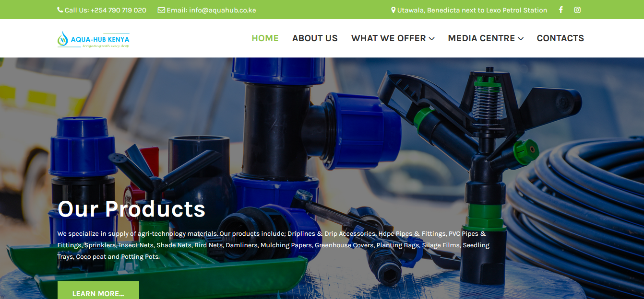Screen dimensions: 644x299
Task: Click the Aqua-Hub Kenya logo
Action: (x=94, y=39)
